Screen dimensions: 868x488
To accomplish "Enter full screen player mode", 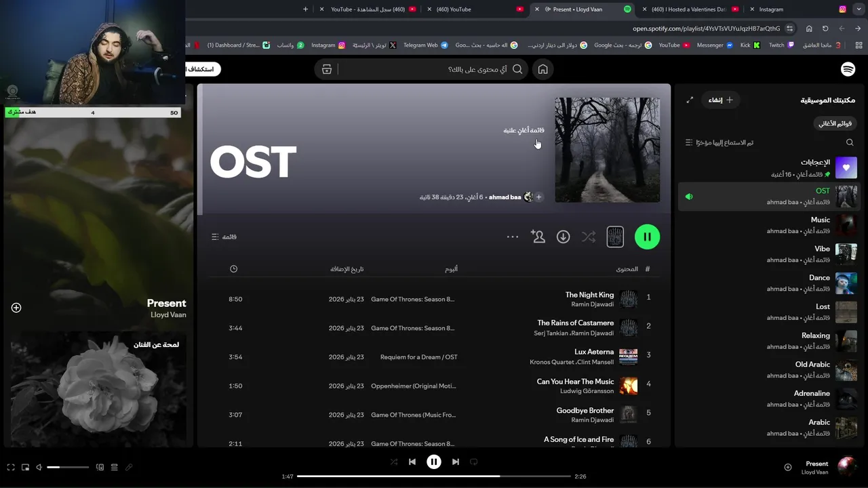I will point(11,467).
